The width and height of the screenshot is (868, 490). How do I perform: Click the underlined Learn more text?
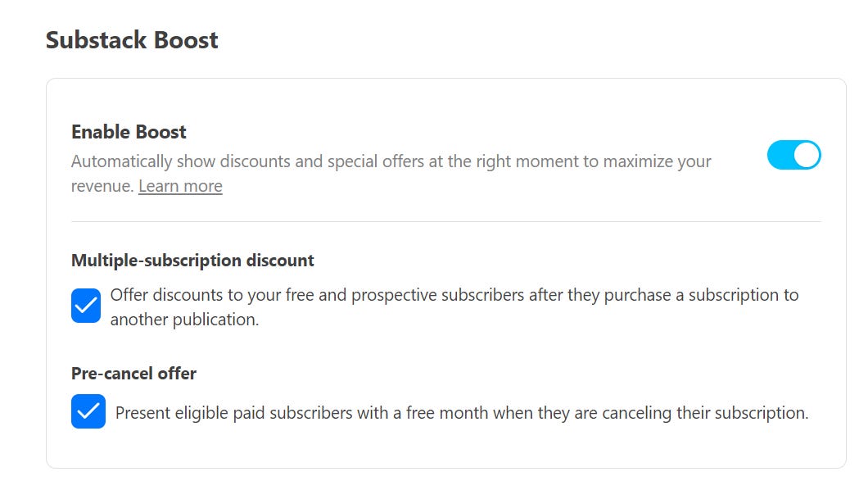click(x=180, y=186)
